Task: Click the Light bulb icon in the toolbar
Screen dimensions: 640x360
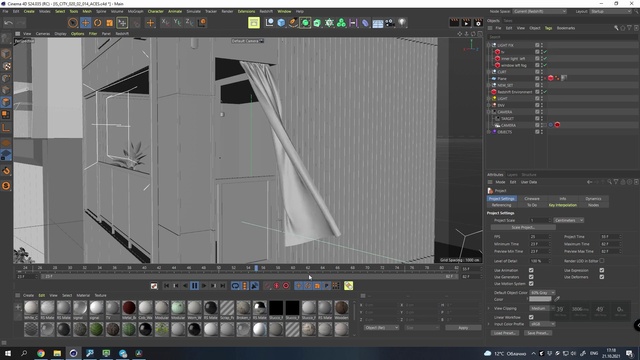Action: tap(402, 23)
